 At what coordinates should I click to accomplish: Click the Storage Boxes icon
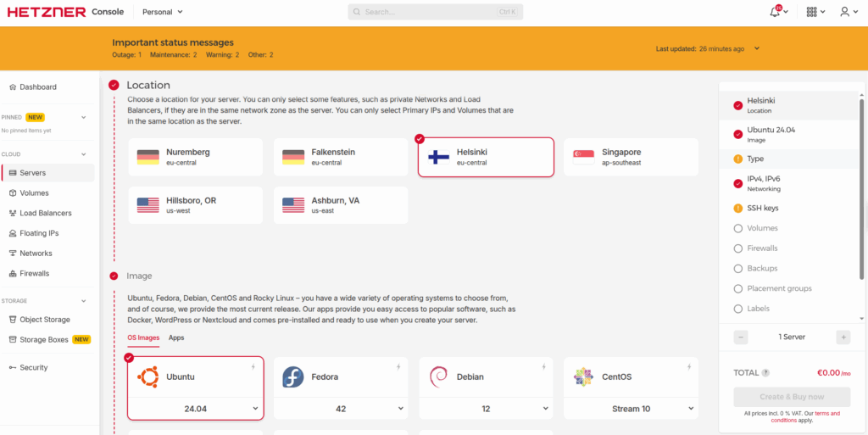point(14,340)
